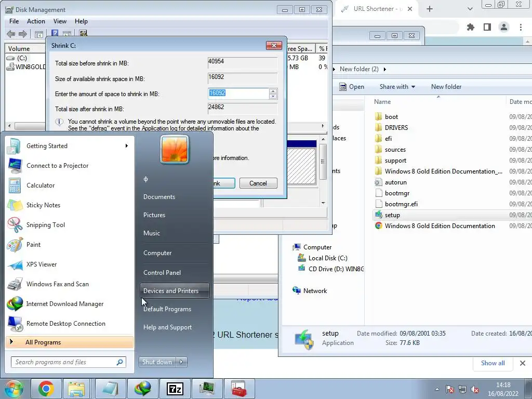Select the WIN8GOLD volume row

25,66
